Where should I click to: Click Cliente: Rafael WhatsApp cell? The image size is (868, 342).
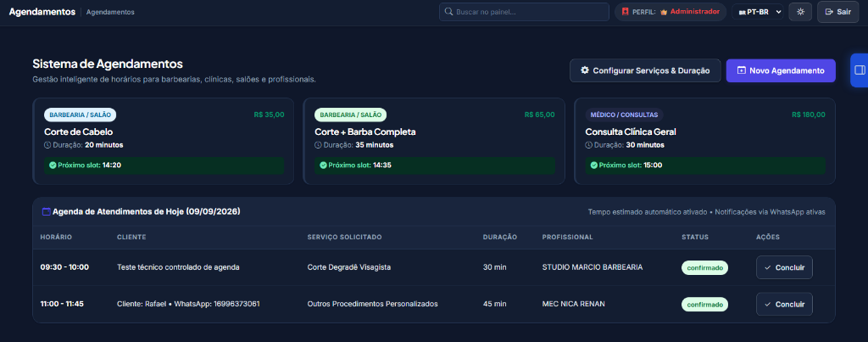(189, 304)
